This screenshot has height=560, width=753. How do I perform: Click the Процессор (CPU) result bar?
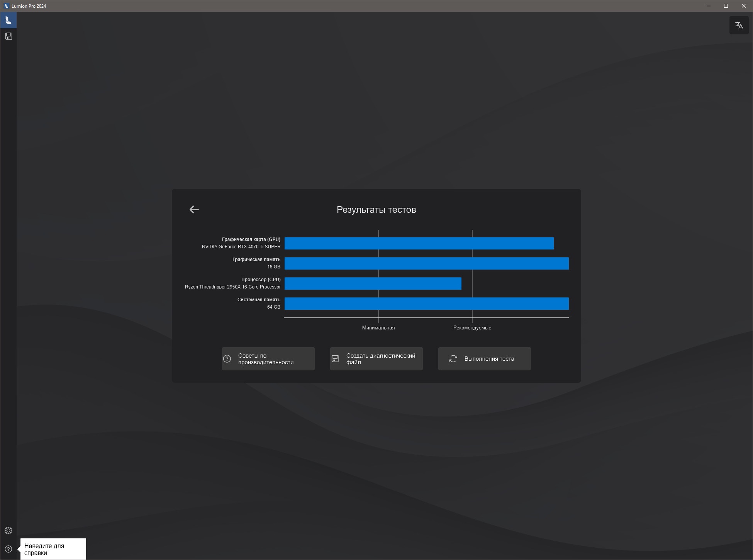(373, 283)
